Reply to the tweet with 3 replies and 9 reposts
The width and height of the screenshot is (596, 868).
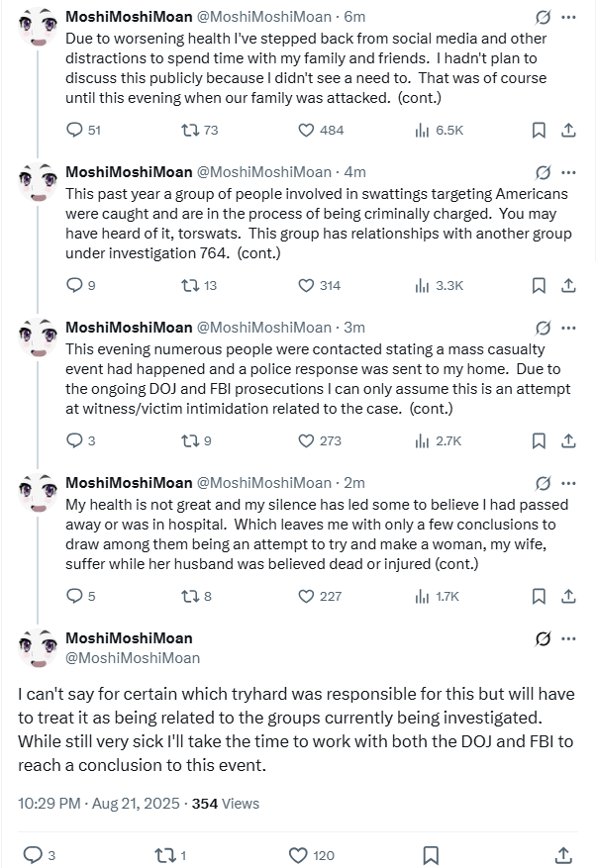point(75,440)
